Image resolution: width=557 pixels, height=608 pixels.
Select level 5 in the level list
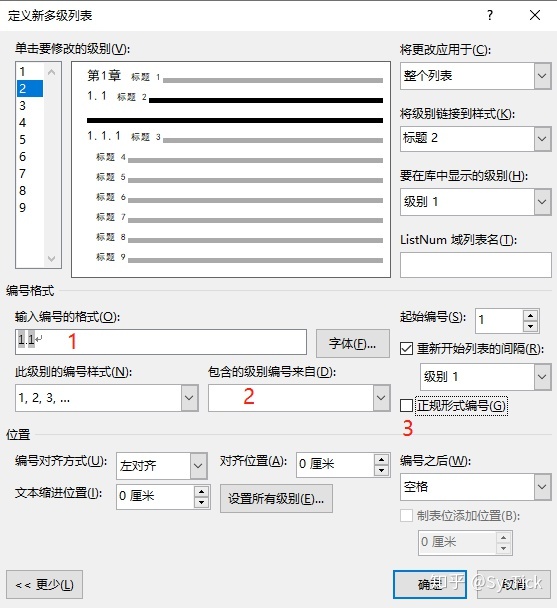pyautogui.click(x=30, y=140)
